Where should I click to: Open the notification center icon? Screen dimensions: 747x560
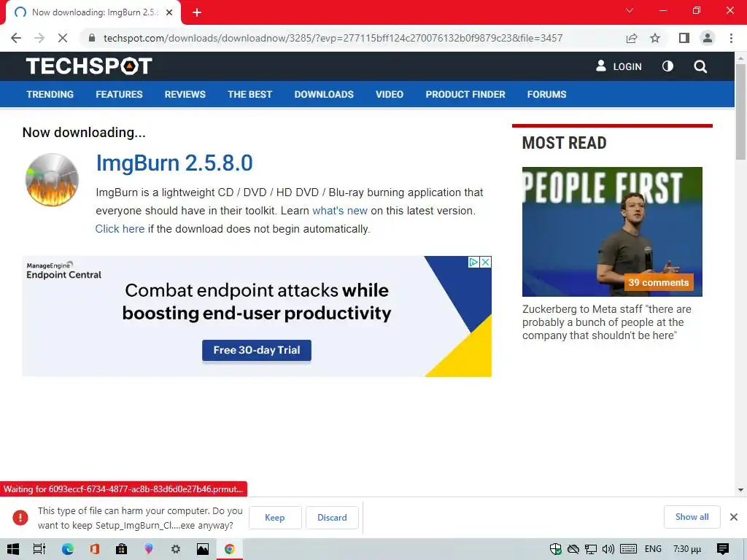point(723,549)
